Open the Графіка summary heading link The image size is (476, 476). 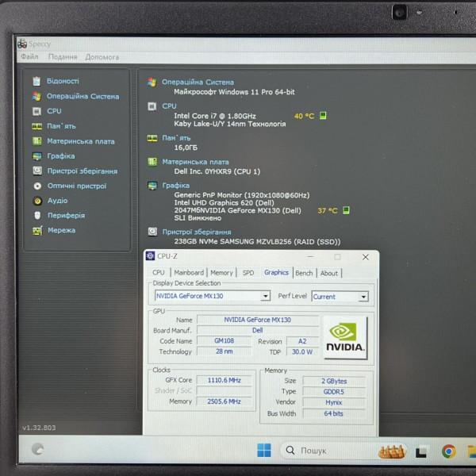176,186
